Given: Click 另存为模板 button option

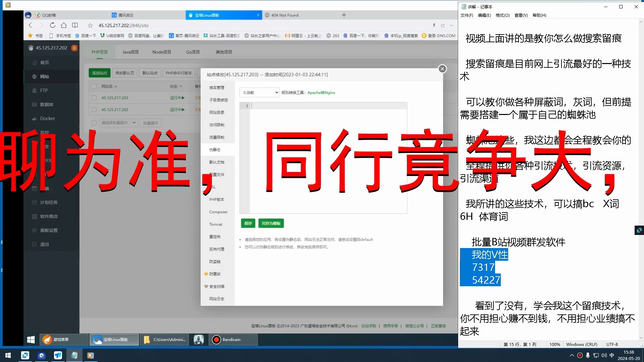Looking at the screenshot, I should (x=271, y=223).
